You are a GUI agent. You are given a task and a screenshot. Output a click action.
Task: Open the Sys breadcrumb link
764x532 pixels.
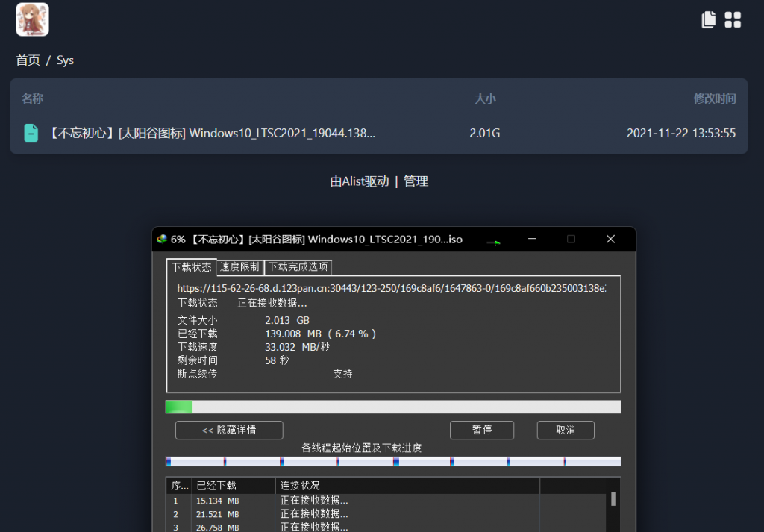pyautogui.click(x=65, y=60)
